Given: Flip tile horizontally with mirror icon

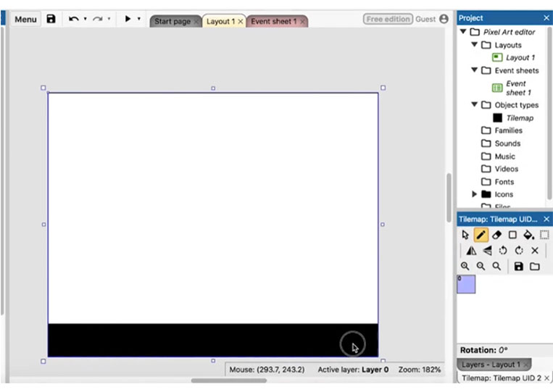Looking at the screenshot, I should [x=471, y=251].
